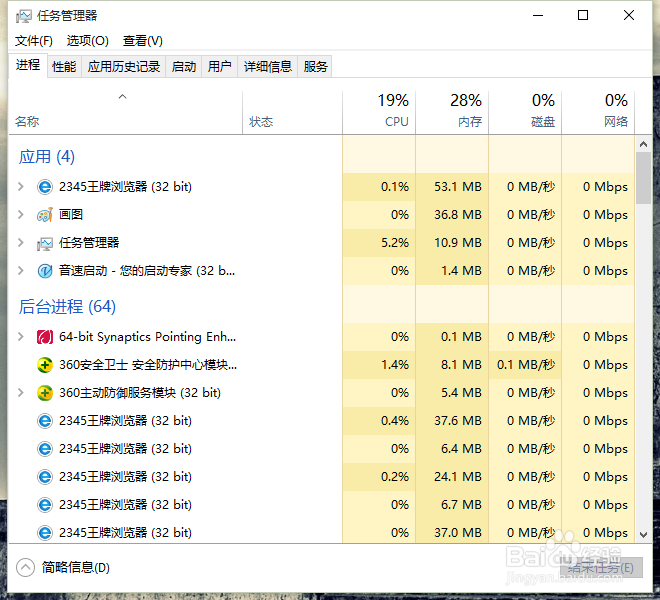
Task: Select the 后台进程 (64) group header
Action: [x=67, y=307]
